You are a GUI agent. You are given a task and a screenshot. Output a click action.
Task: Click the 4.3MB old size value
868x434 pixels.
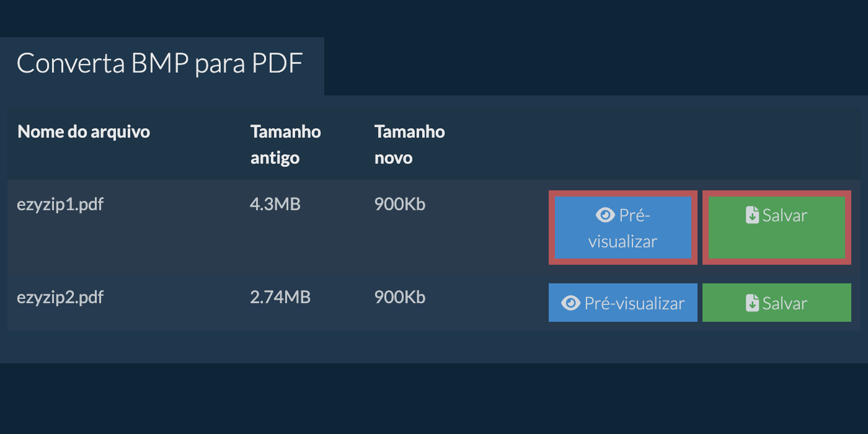pos(275,204)
